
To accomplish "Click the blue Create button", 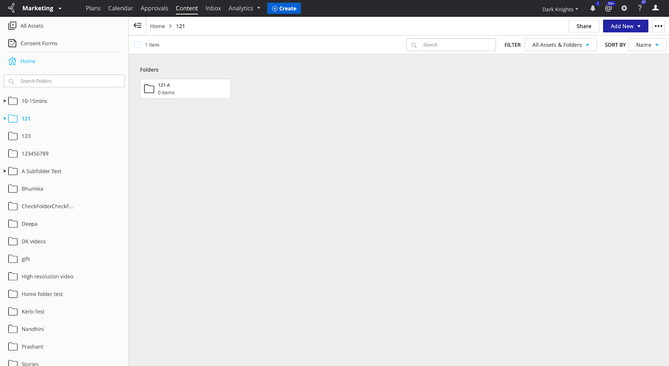I will click(284, 8).
